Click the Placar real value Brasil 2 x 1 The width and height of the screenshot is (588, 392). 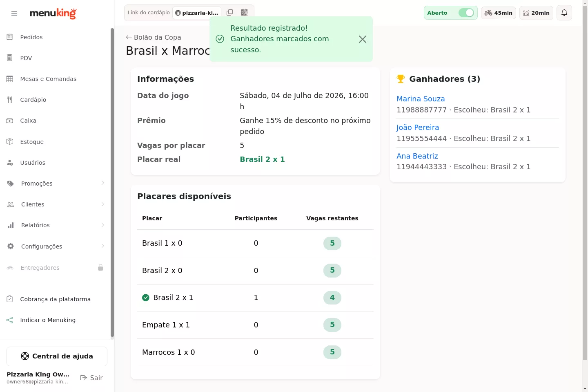(262, 159)
